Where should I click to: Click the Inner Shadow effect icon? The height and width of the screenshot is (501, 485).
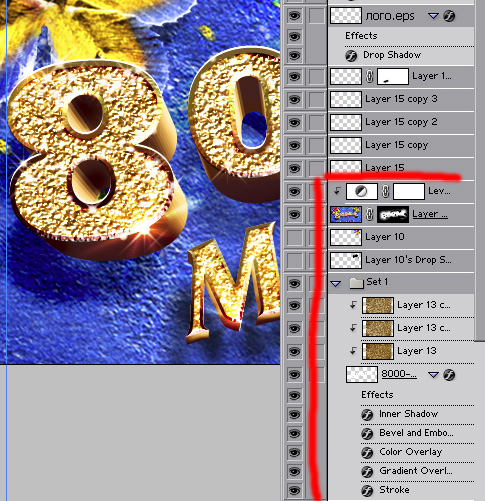point(367,415)
